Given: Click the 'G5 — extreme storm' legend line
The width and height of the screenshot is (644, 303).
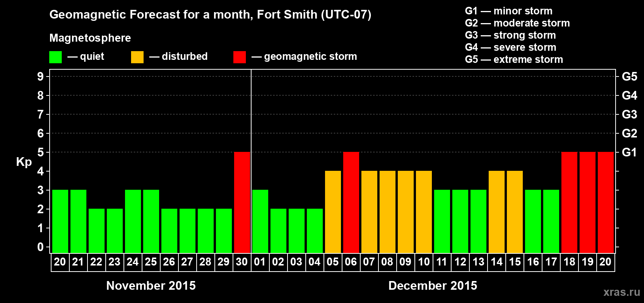Looking at the screenshot, I should [x=514, y=59].
